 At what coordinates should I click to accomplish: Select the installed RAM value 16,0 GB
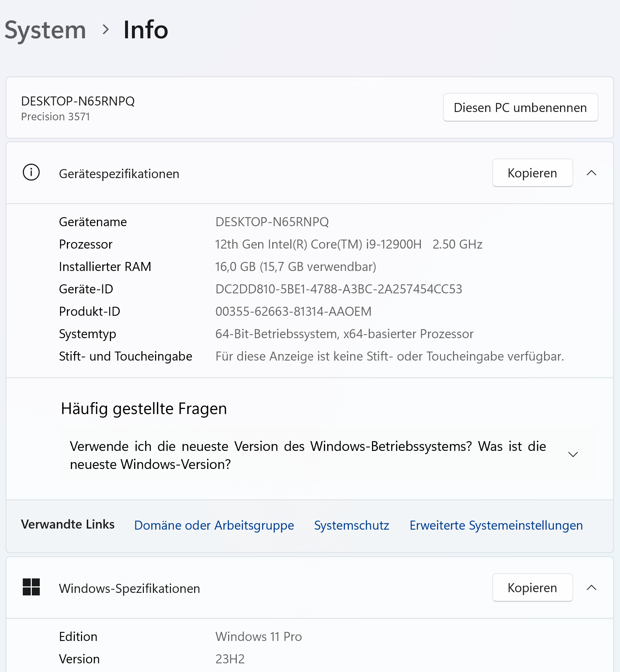(296, 267)
